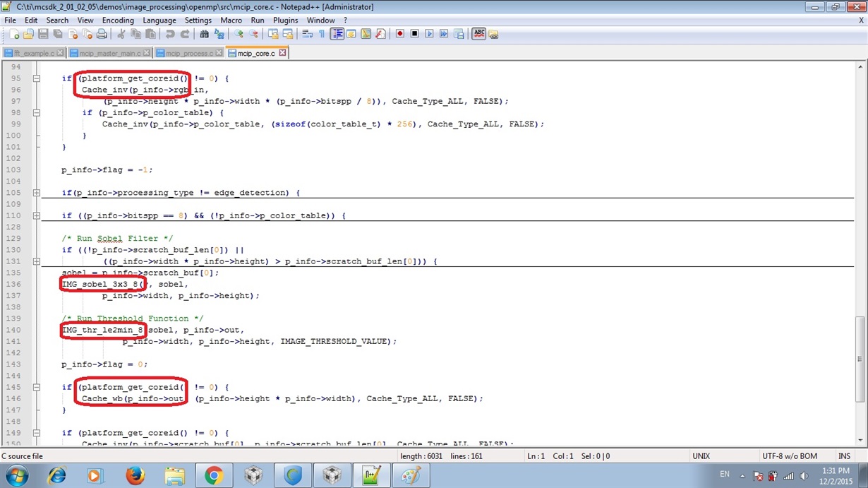
Task: Toggle vertical scroll synchronization
Action: [x=273, y=34]
